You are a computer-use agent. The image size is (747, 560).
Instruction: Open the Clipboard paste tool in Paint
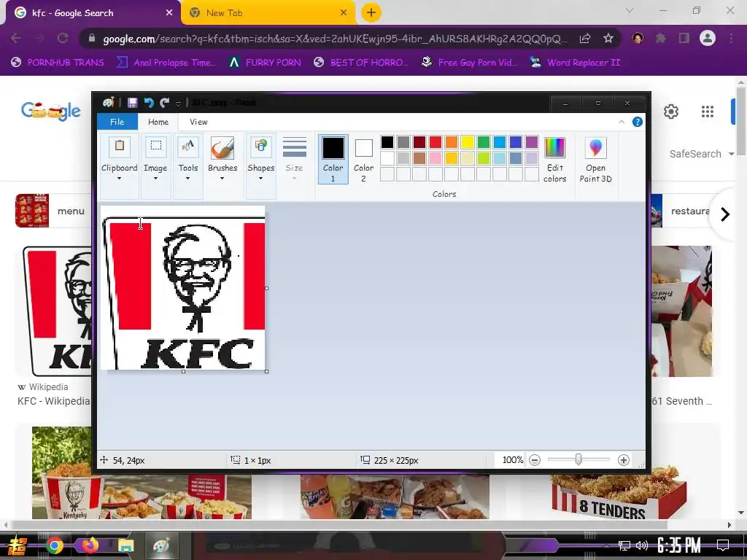click(120, 147)
